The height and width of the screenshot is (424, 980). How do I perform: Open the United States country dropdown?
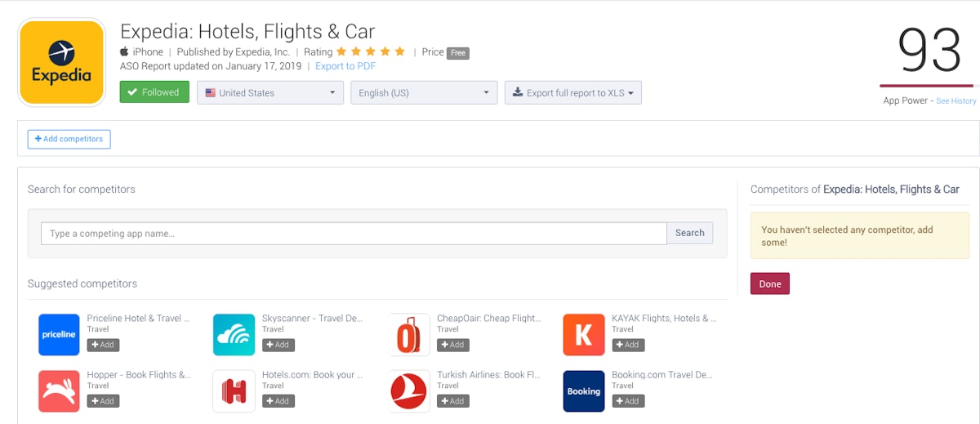click(x=269, y=93)
